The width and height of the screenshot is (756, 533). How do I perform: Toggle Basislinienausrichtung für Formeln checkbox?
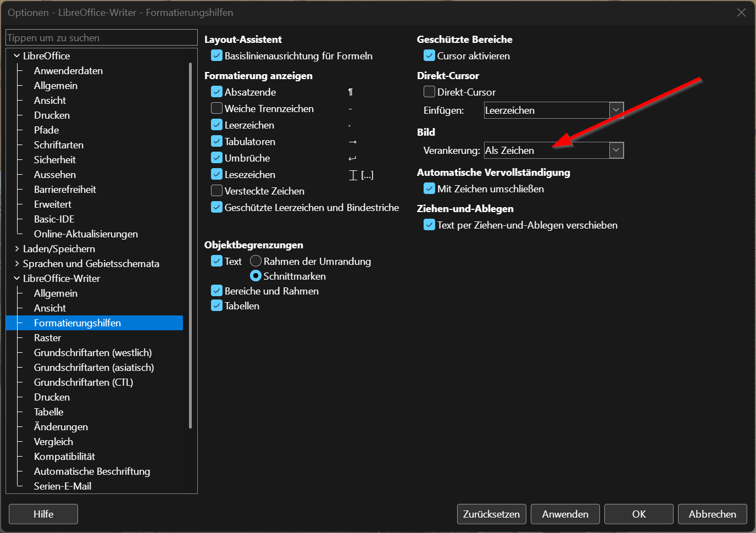[x=217, y=56]
